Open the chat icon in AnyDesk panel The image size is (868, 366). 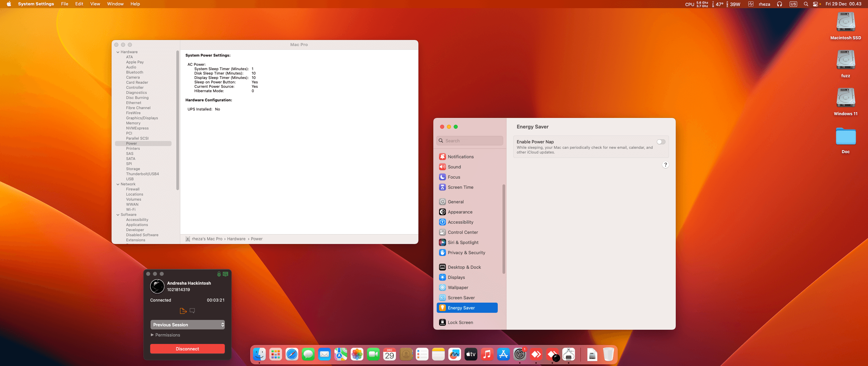coord(192,311)
